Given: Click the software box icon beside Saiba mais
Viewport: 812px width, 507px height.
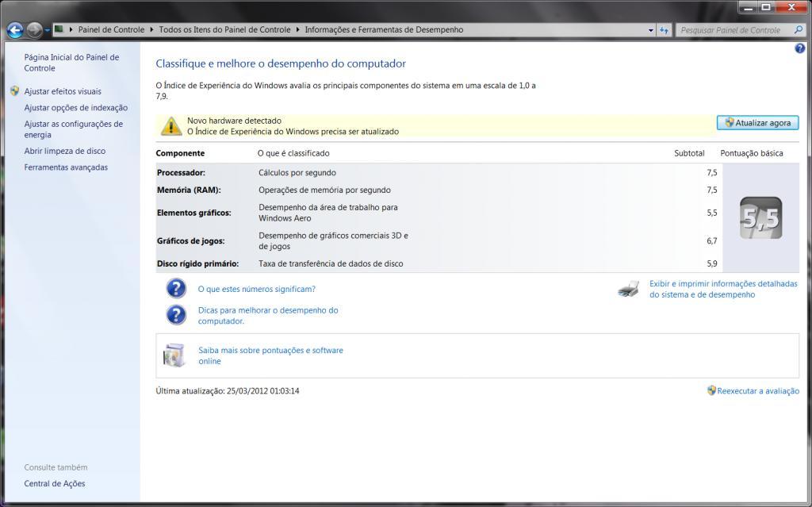Looking at the screenshot, I should point(174,355).
